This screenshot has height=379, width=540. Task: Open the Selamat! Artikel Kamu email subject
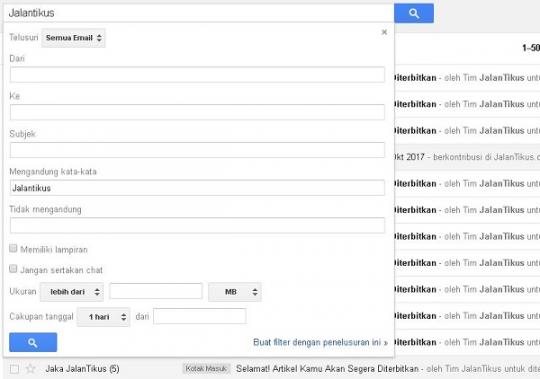[x=327, y=369]
